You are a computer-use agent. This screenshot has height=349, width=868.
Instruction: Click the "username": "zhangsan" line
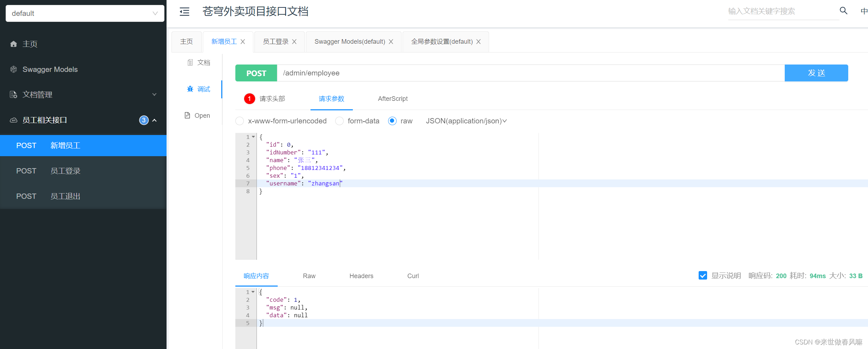pyautogui.click(x=304, y=183)
